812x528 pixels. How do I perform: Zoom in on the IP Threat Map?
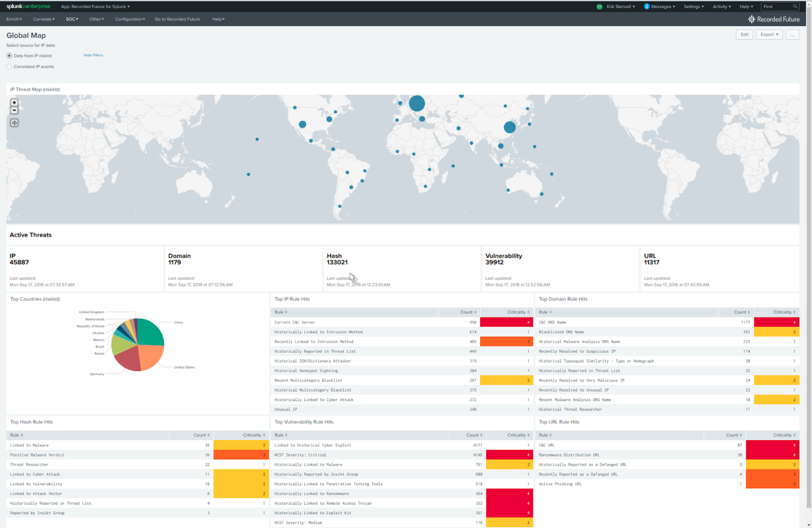pyautogui.click(x=14, y=102)
